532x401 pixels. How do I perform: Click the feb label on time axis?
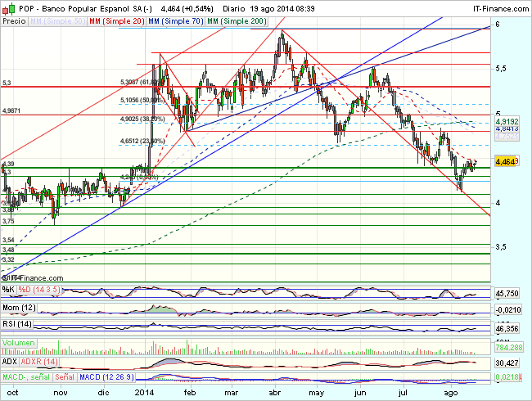190,393
